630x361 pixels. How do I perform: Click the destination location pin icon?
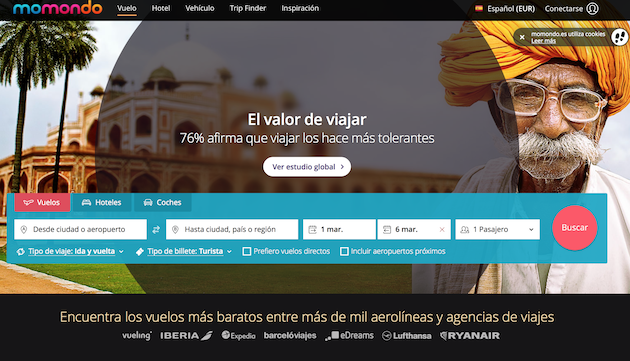point(175,230)
